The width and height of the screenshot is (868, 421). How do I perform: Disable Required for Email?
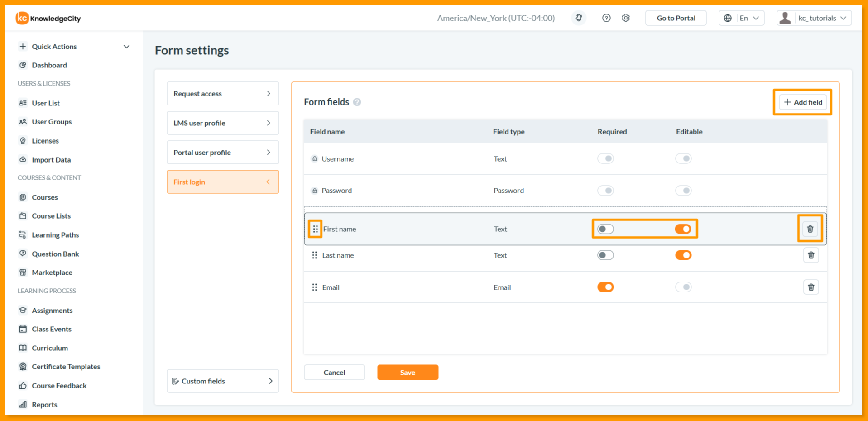click(x=605, y=287)
